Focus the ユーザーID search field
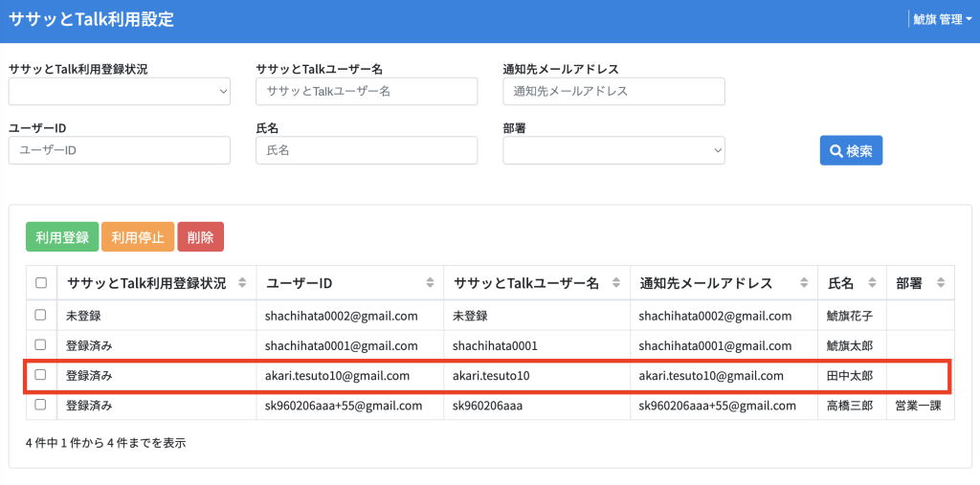The image size is (980, 485). 120,150
